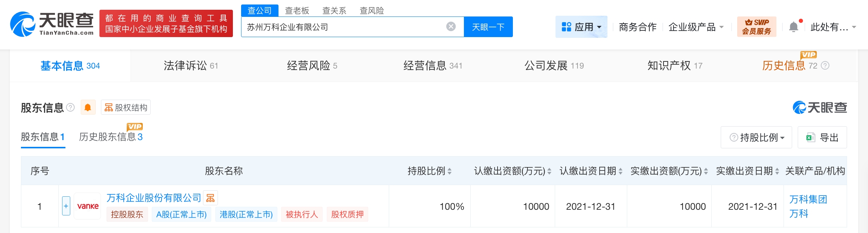
Task: Clear the search box text
Action: pos(451,27)
